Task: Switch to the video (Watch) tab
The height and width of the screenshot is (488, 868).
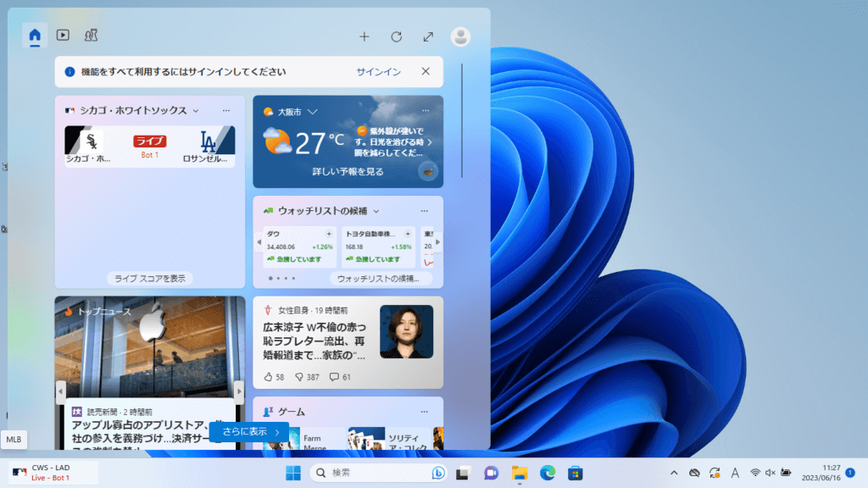Action: 63,36
